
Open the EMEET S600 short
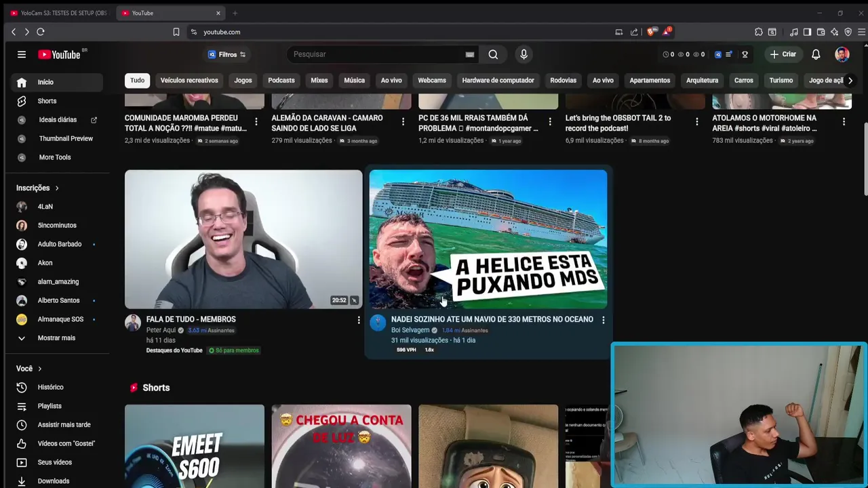[x=195, y=446]
